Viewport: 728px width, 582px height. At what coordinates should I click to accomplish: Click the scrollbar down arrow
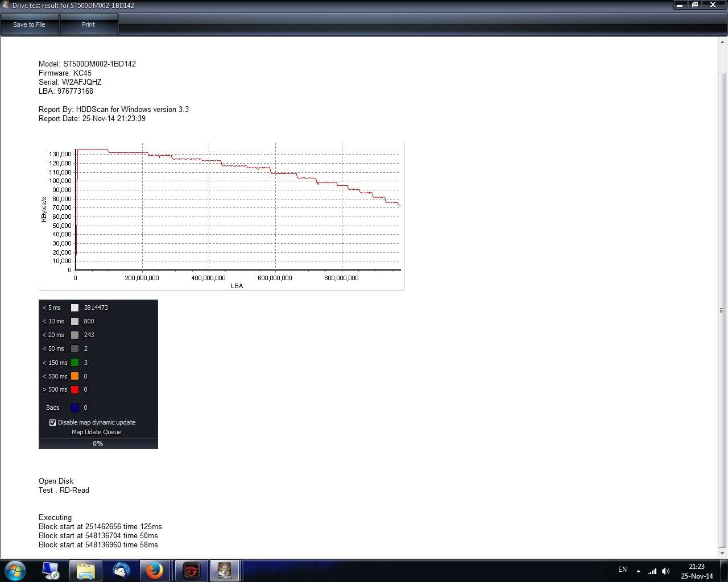(722, 553)
